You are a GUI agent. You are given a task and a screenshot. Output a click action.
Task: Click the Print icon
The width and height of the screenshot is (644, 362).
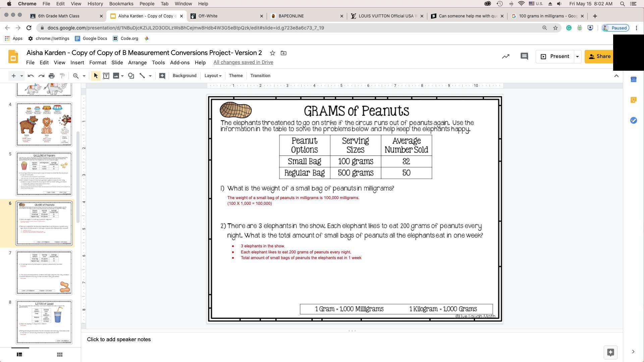[52, 76]
